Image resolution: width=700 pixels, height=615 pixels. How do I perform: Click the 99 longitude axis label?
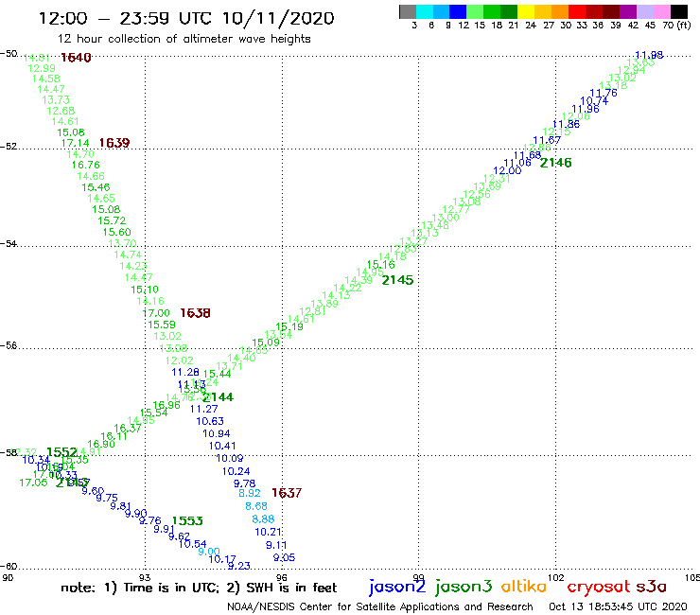click(418, 577)
